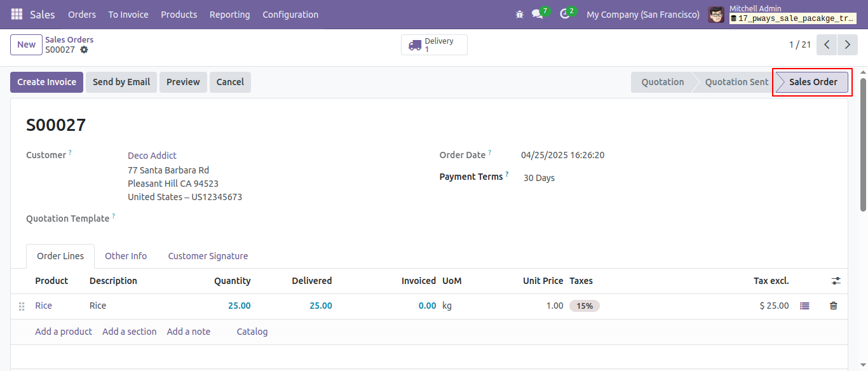Open Rice line details list icon

(x=804, y=306)
